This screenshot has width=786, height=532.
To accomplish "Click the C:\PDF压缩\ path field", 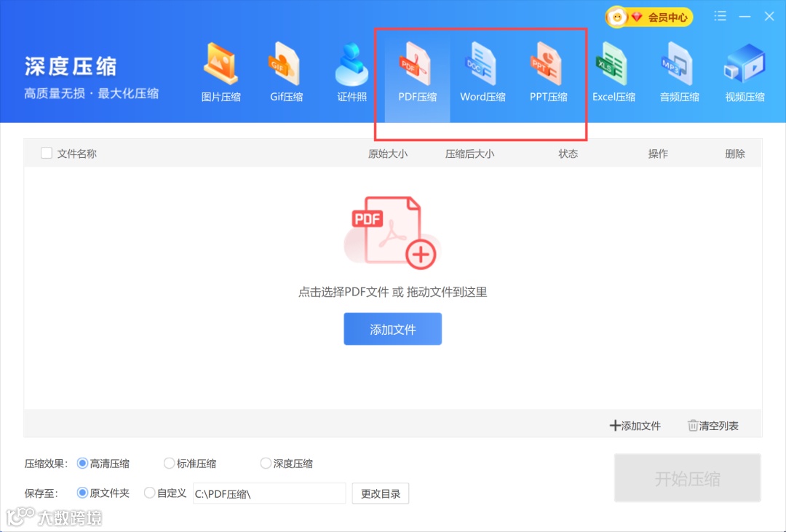I will (269, 493).
